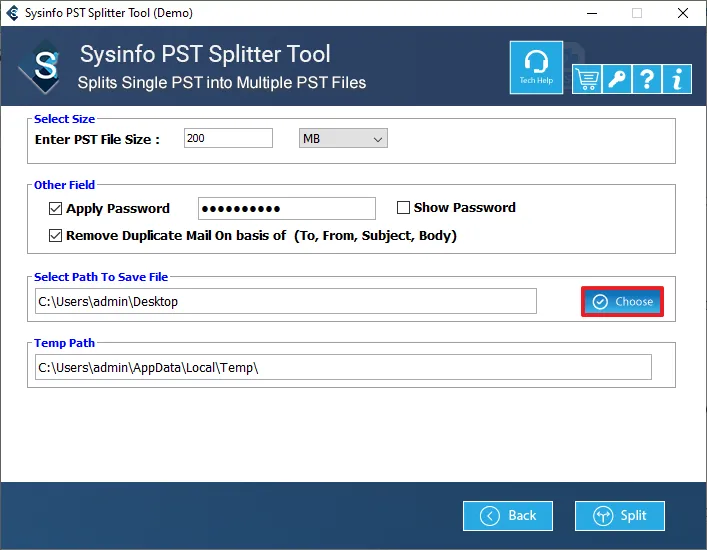
Task: Click Choose to browse save path
Action: 622,301
